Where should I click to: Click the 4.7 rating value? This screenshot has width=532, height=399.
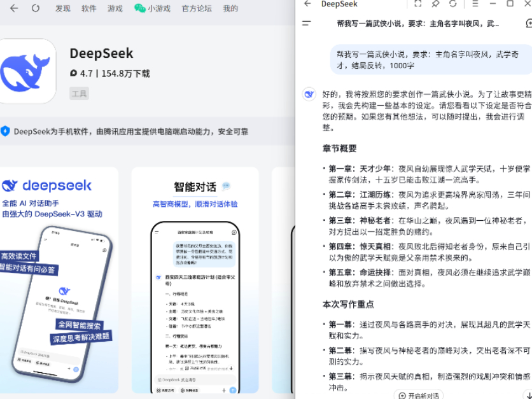coord(87,74)
